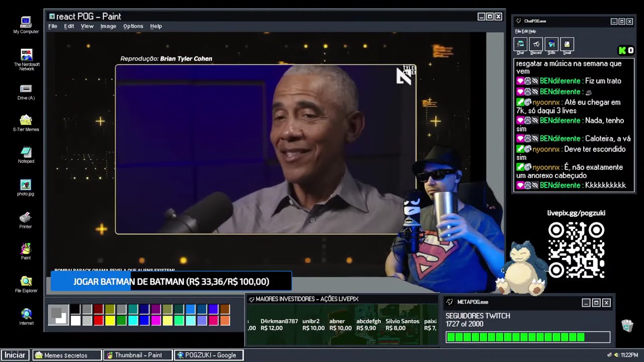This screenshot has width=644, height=362.
Task: Open The Nerdosoft Network icon
Action: pos(26,59)
